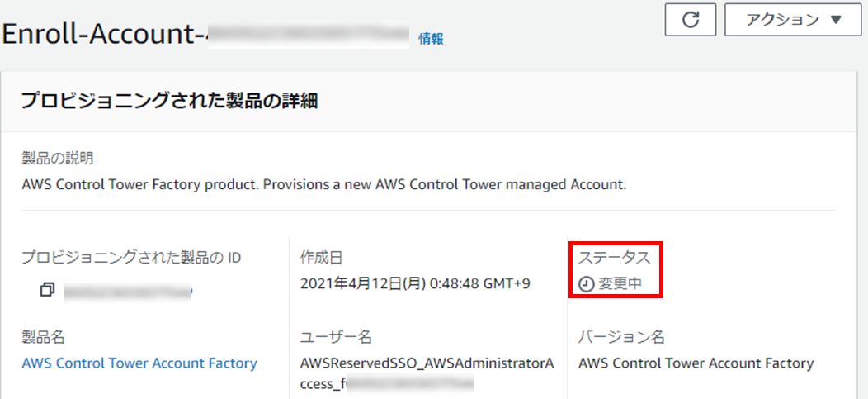The width and height of the screenshot is (868, 399).
Task: Select the product description text starting AWS Control Tower Factory product
Action: tap(323, 185)
